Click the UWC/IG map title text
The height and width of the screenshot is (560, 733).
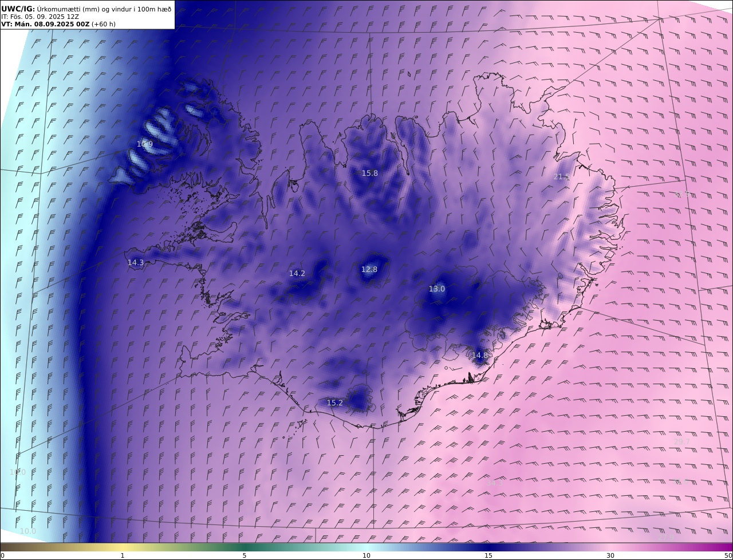coord(86,9)
